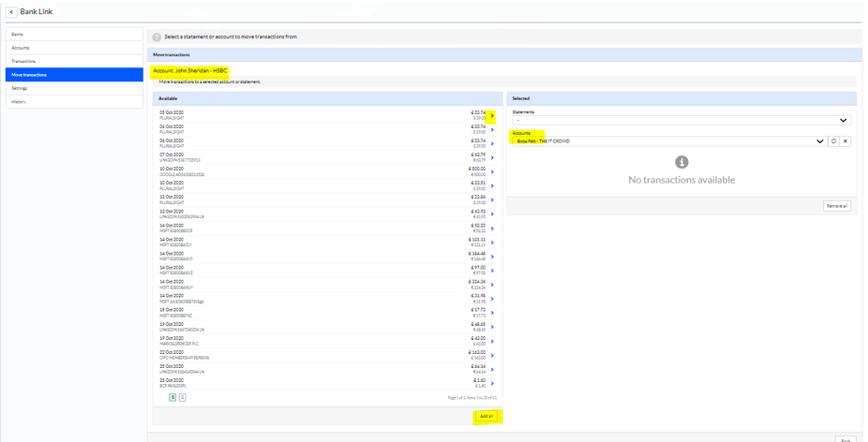Move the CIPD Membership £162.00 arrow

click(492, 355)
